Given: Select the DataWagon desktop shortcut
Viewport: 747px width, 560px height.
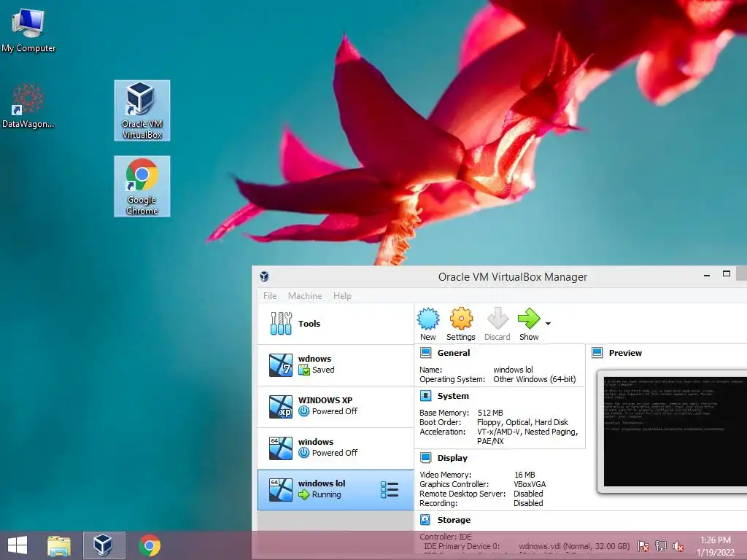Looking at the screenshot, I should (x=28, y=106).
